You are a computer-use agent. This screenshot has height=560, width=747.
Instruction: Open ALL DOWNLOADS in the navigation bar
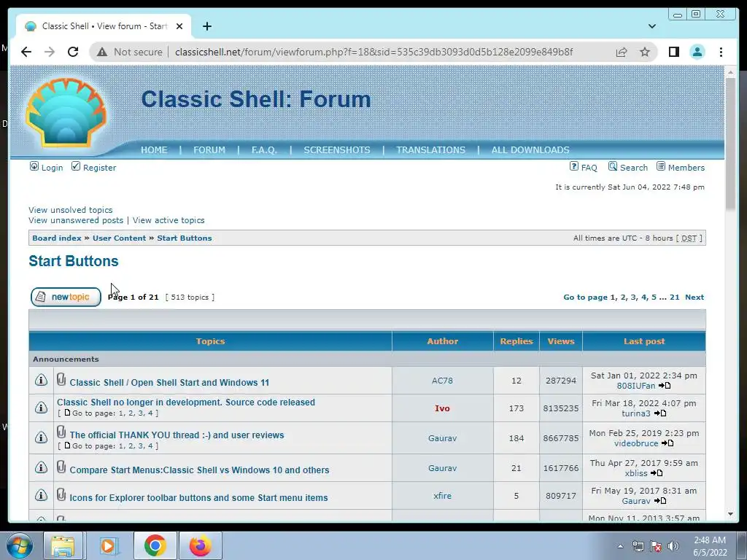pyautogui.click(x=530, y=150)
